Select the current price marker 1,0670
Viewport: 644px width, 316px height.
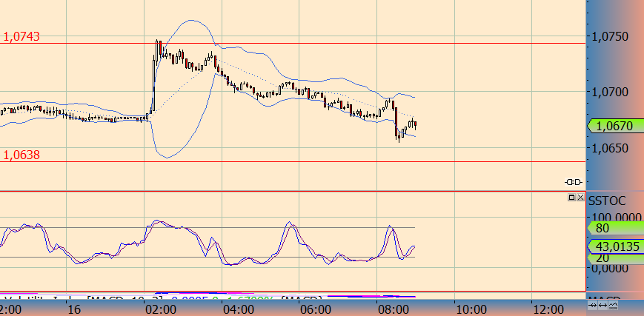click(x=615, y=126)
